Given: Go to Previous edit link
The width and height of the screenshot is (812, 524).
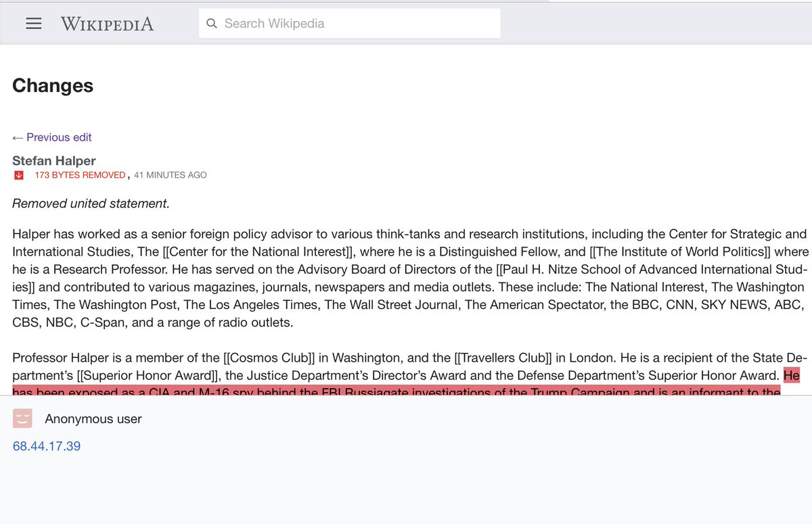Looking at the screenshot, I should 52,137.
